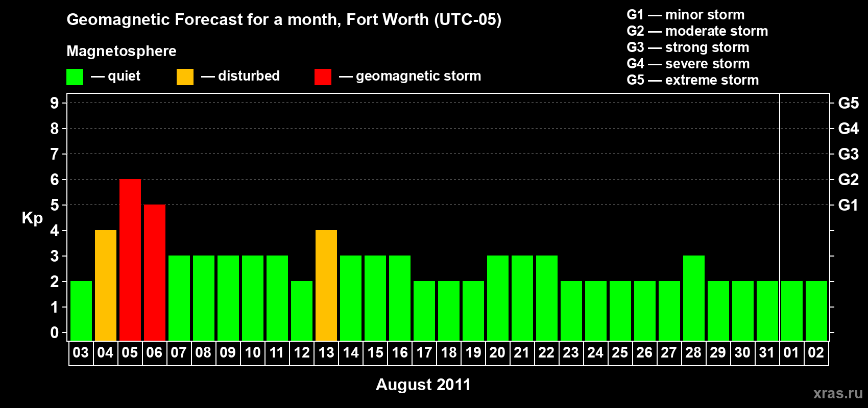Click the Kp value 6 tick label

pos(55,180)
